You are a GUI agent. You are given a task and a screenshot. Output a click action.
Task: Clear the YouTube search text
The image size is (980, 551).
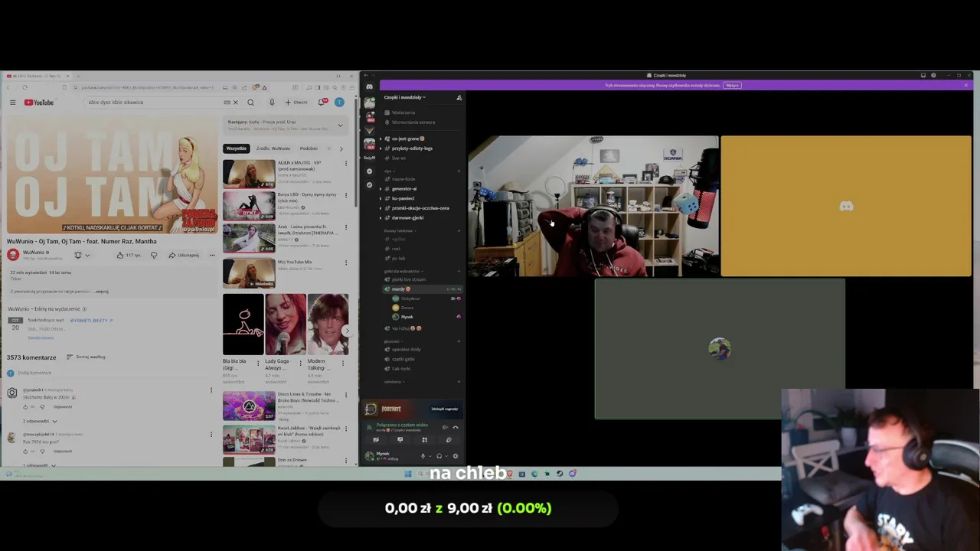coord(235,102)
